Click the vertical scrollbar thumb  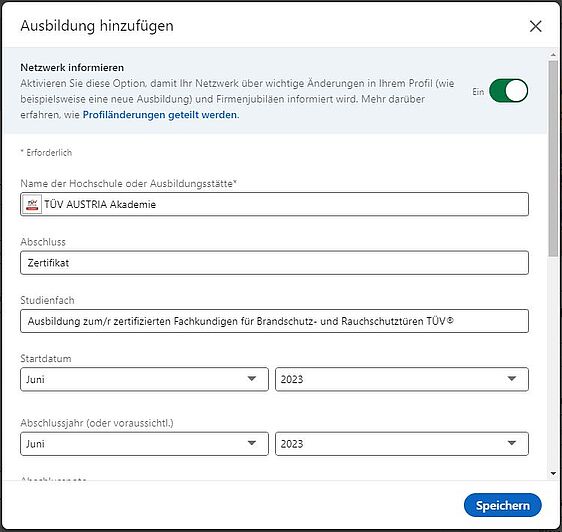click(x=553, y=158)
